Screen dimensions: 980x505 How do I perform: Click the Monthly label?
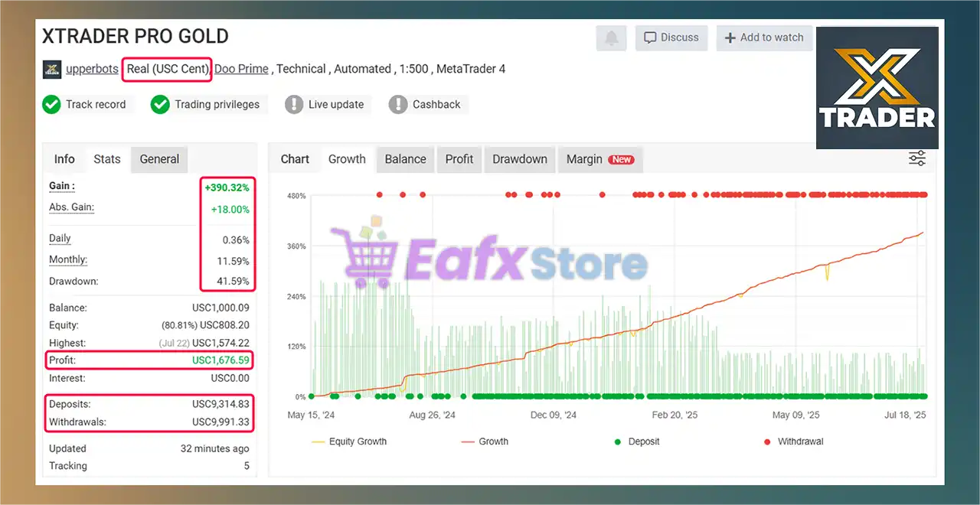coord(68,260)
